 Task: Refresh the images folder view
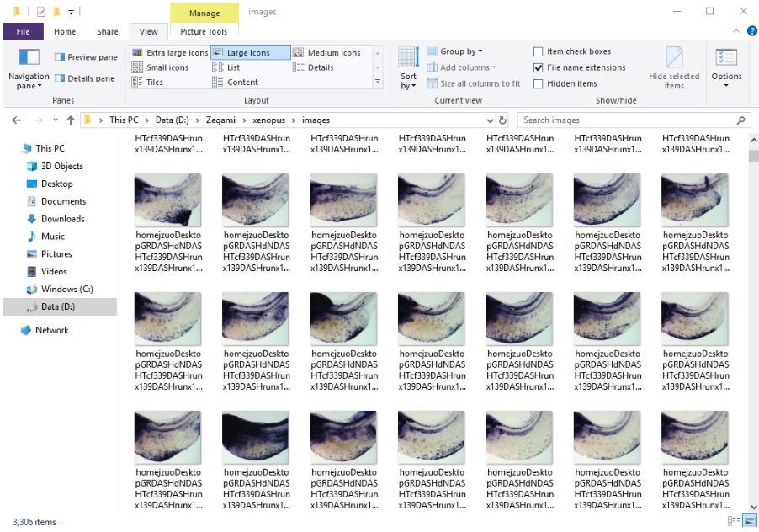pos(502,120)
